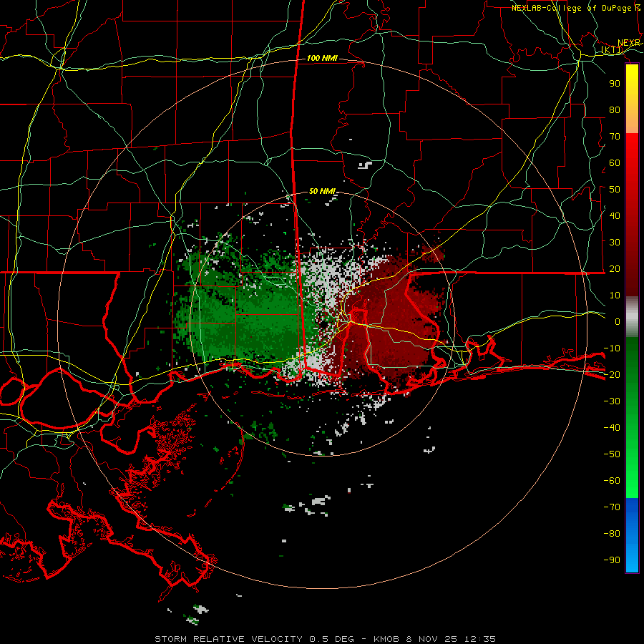The width and height of the screenshot is (644, 644).
Task: Pick the gray zero-velocity segment of color bar
Action: [x=632, y=317]
